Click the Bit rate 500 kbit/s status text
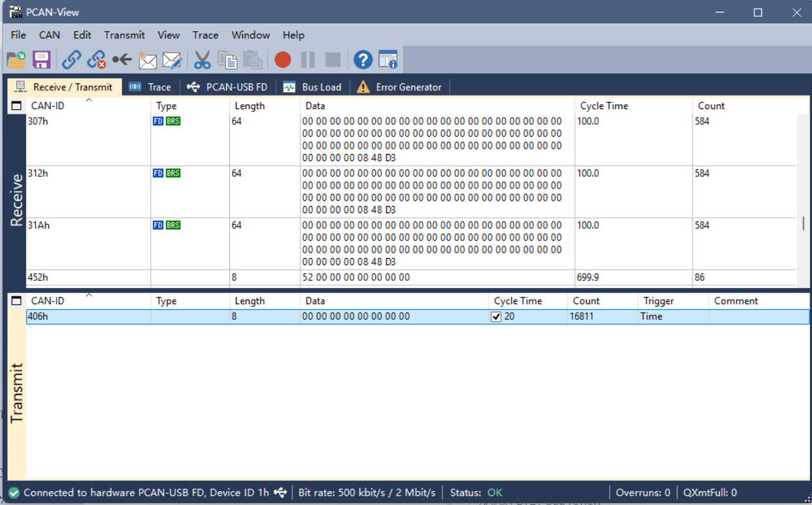812x505 pixels. click(367, 493)
